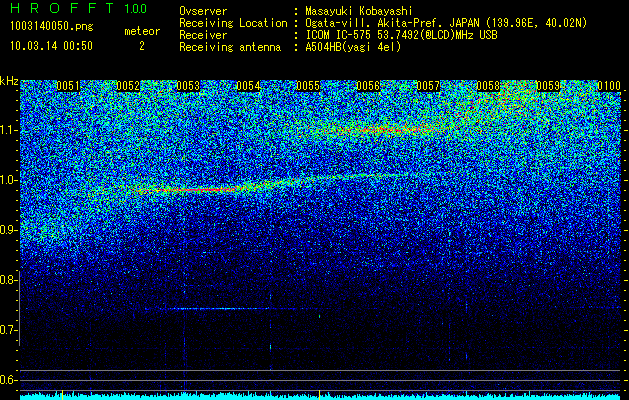Click the 1.0 frequency axis label
Viewport: 629px width, 400px height.
[9, 180]
